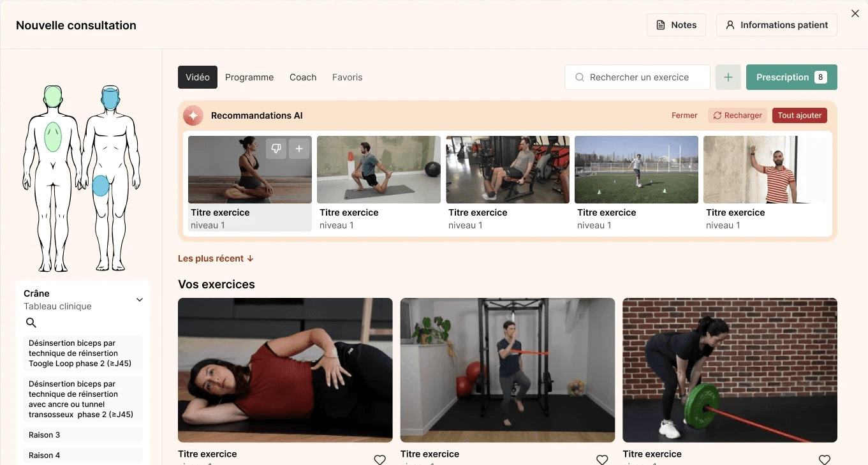The height and width of the screenshot is (465, 868).
Task: Open the green barbell deadlift video
Action: coord(730,370)
